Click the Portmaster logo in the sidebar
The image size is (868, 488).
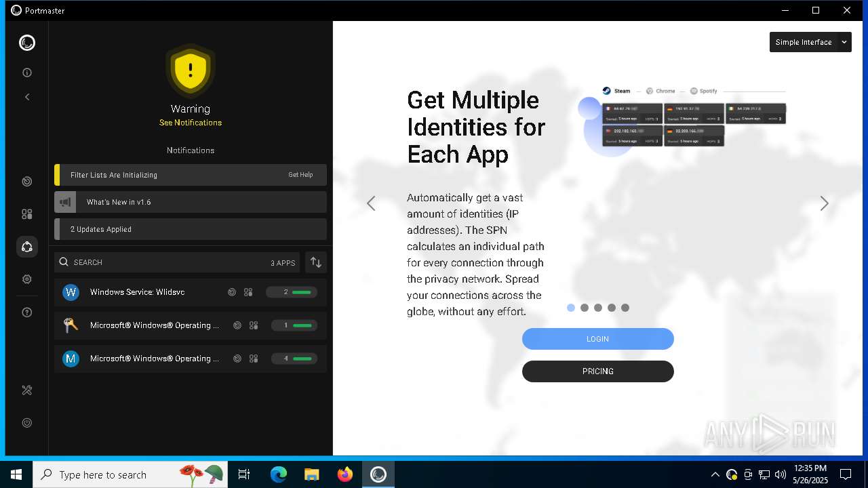[x=27, y=43]
